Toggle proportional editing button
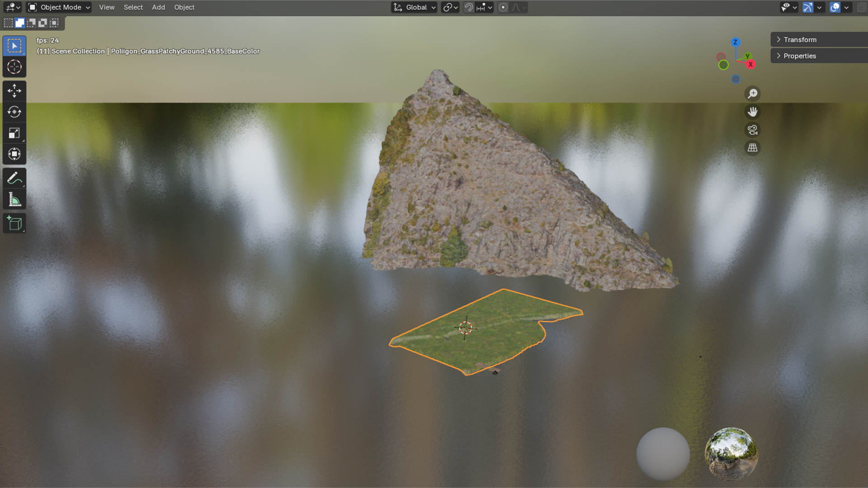Image resolution: width=868 pixels, height=488 pixels. (503, 7)
